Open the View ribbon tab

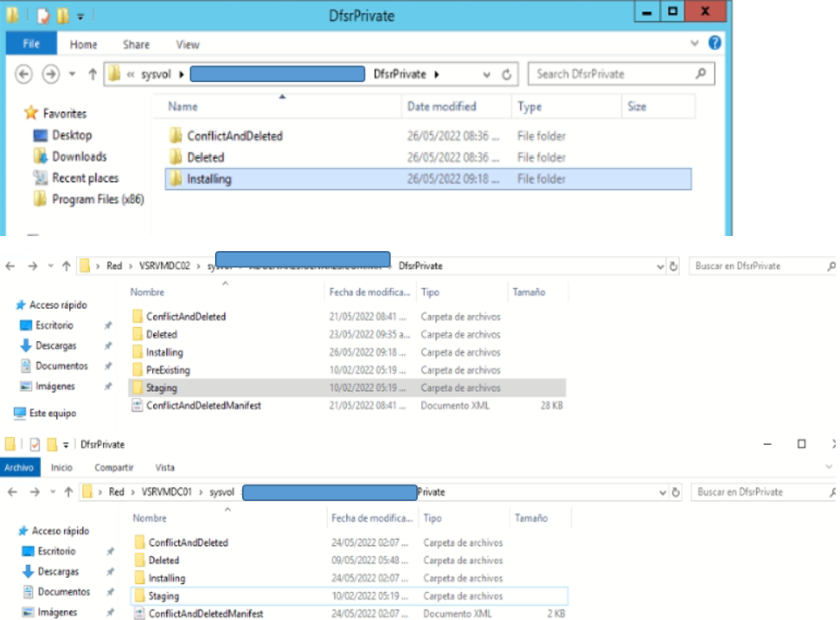pyautogui.click(x=188, y=45)
